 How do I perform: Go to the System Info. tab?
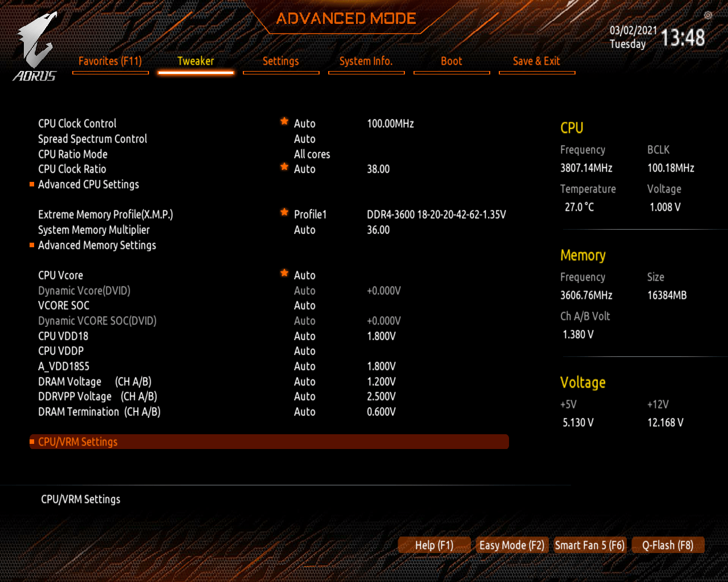(366, 61)
